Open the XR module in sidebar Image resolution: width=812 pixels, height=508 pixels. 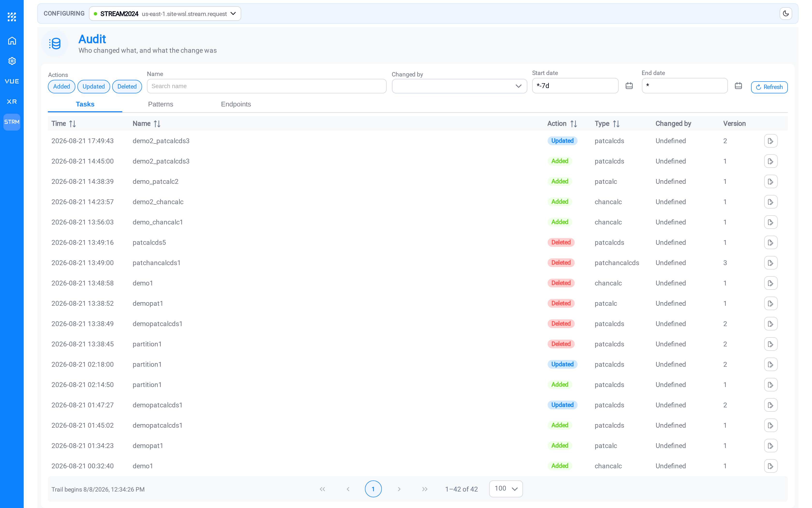click(x=12, y=101)
